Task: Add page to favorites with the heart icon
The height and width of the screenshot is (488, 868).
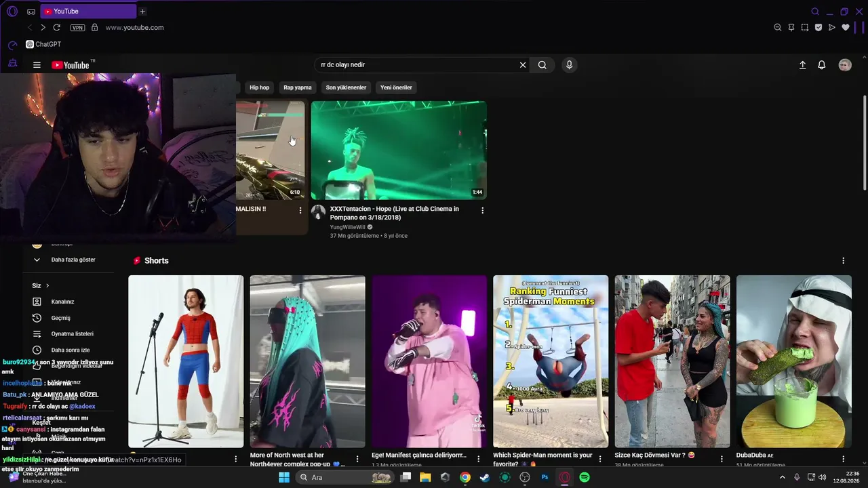Action: 846,28
